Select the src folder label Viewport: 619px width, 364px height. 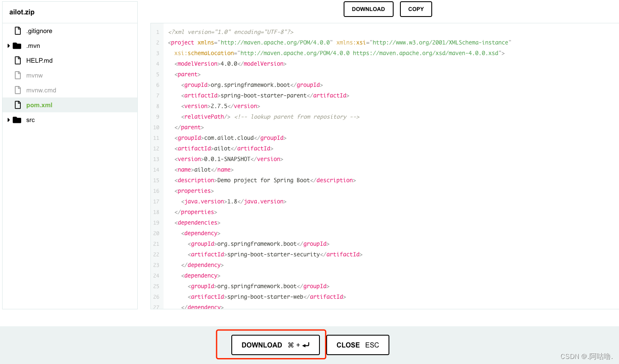coord(31,120)
